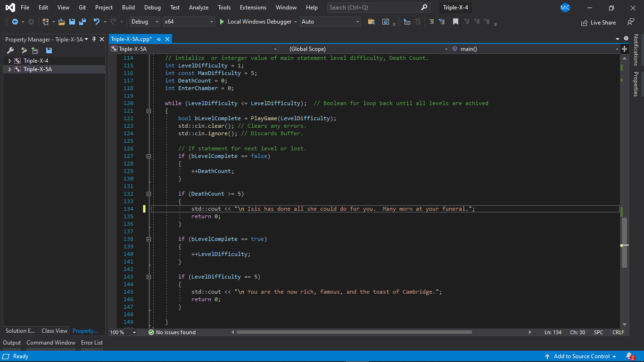The height and width of the screenshot is (362, 644).
Task: Open the x64 platform dropdown
Action: point(211,22)
